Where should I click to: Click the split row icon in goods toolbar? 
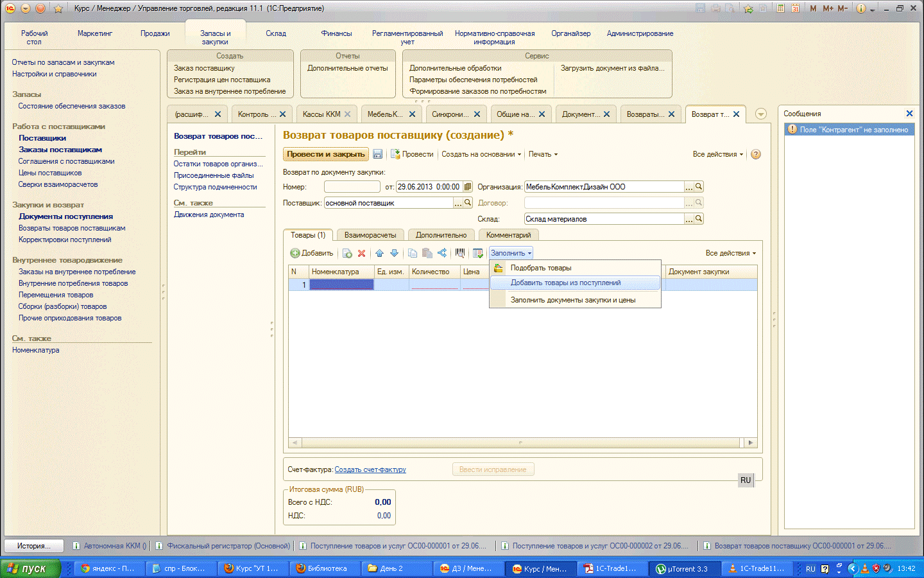point(442,253)
